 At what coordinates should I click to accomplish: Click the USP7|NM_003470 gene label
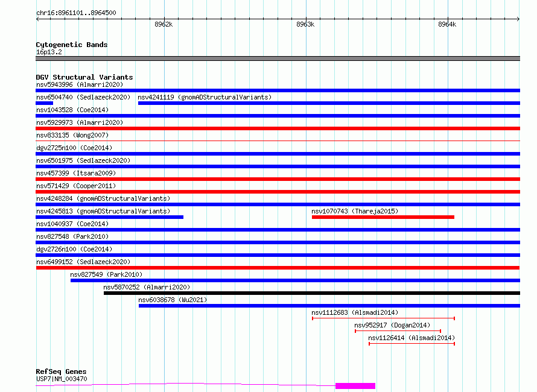pos(62,379)
